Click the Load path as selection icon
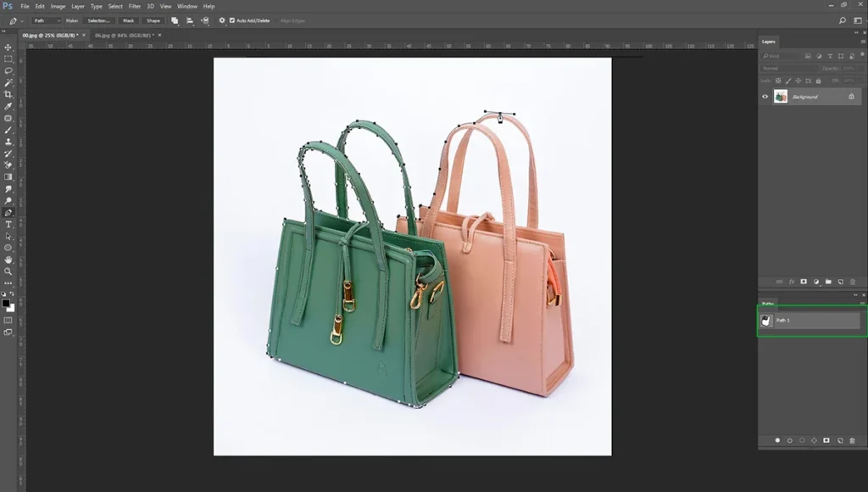868x492 pixels. pos(802,440)
